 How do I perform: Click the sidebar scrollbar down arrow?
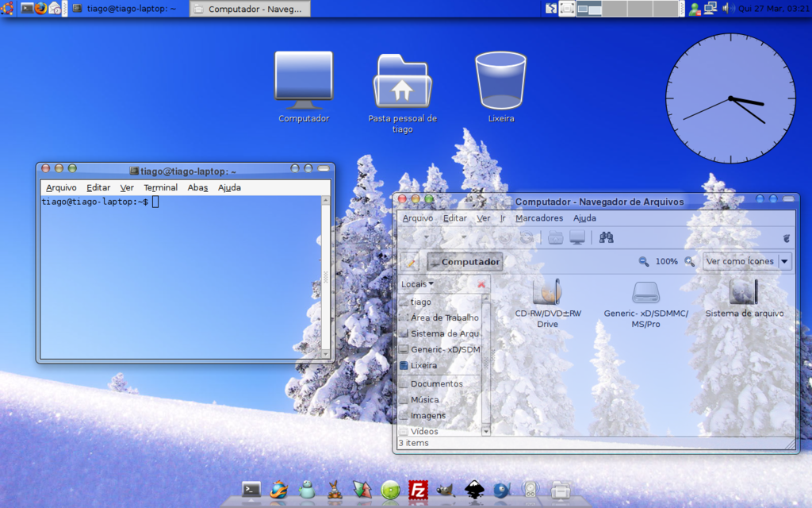coord(486,431)
